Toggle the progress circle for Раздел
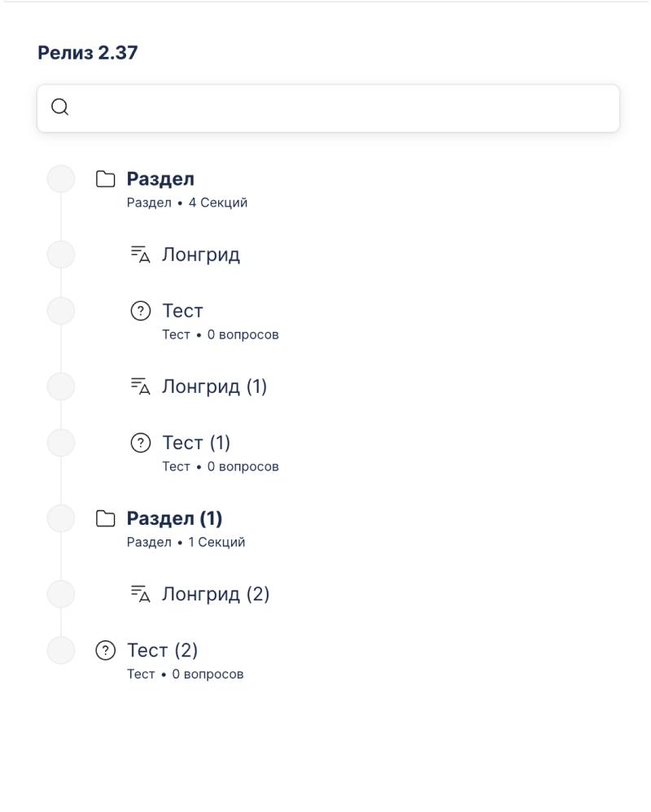 [x=61, y=179]
